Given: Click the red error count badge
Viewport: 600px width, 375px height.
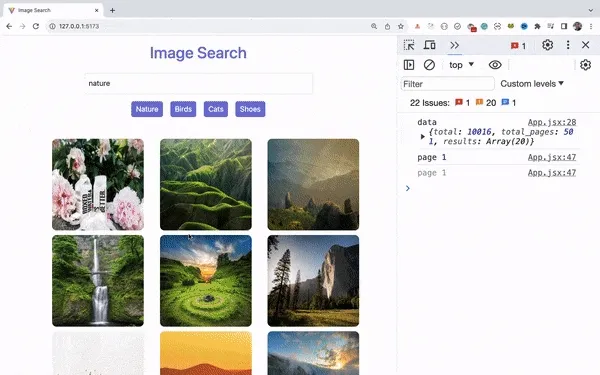Looking at the screenshot, I should pos(518,46).
